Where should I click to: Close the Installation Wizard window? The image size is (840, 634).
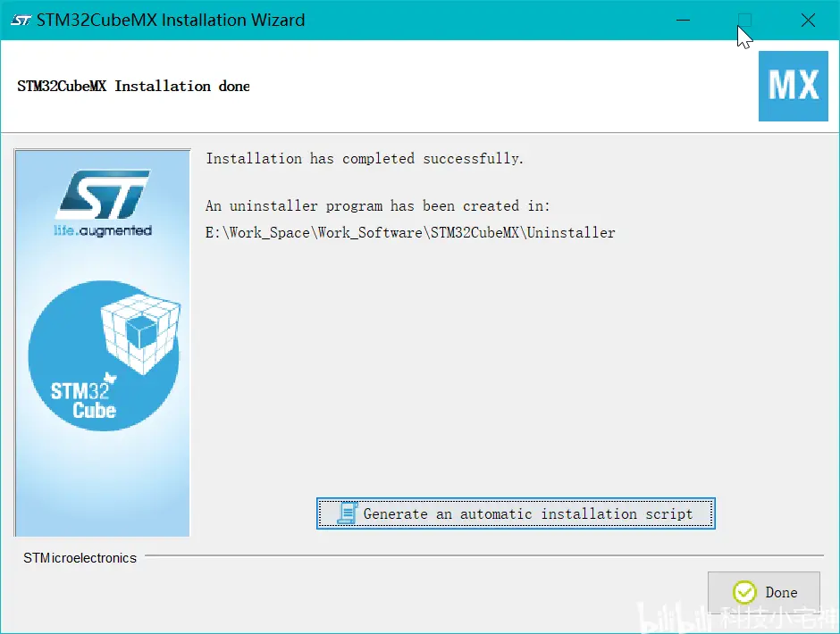(x=808, y=21)
